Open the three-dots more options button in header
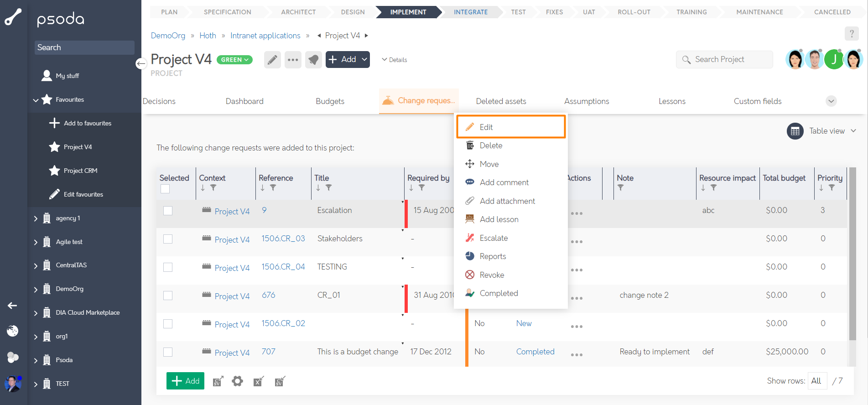Screen dimensions: 868x405 coord(293,60)
